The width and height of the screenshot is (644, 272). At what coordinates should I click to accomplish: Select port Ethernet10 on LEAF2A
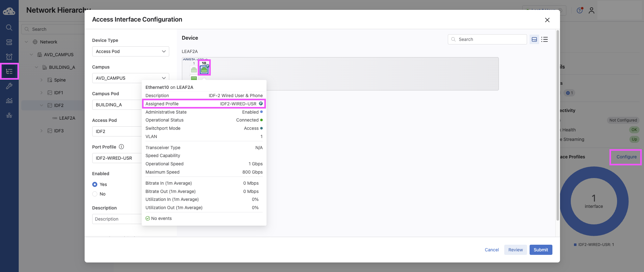click(x=204, y=70)
